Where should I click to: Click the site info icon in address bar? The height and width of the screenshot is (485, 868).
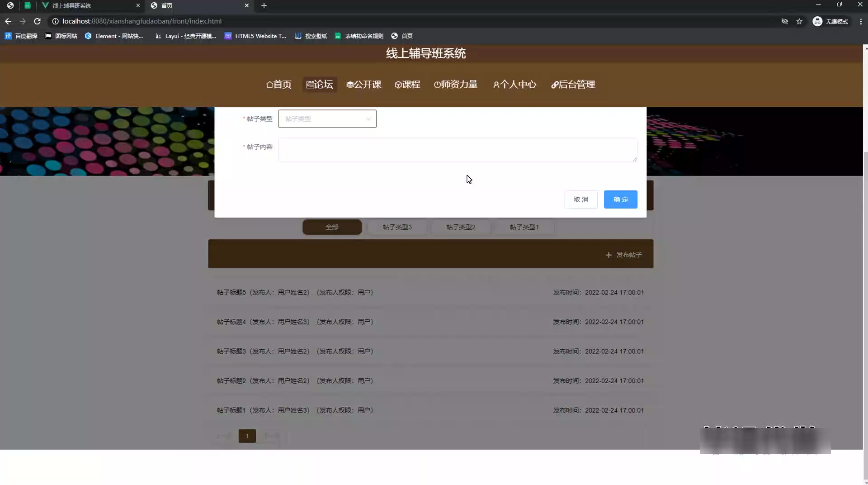pyautogui.click(x=55, y=21)
